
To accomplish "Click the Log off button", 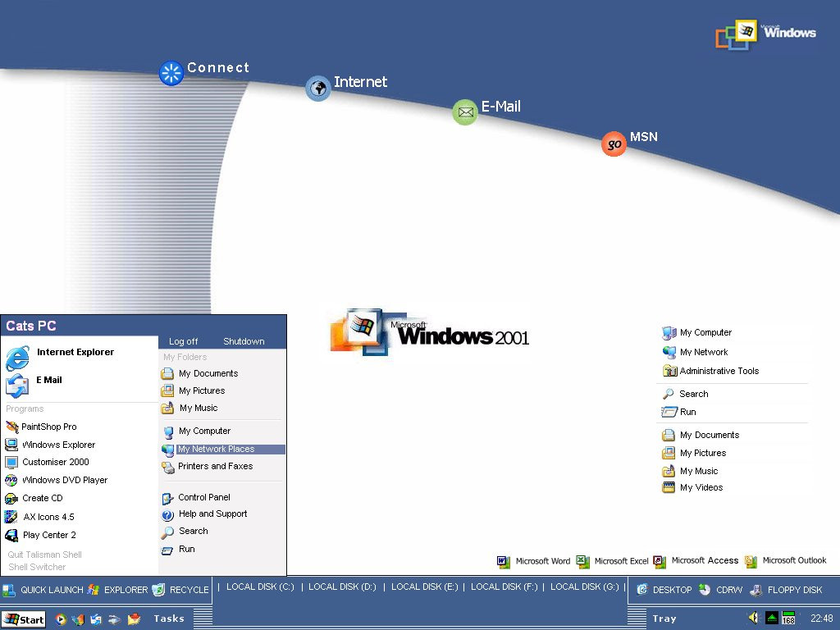I will click(183, 341).
